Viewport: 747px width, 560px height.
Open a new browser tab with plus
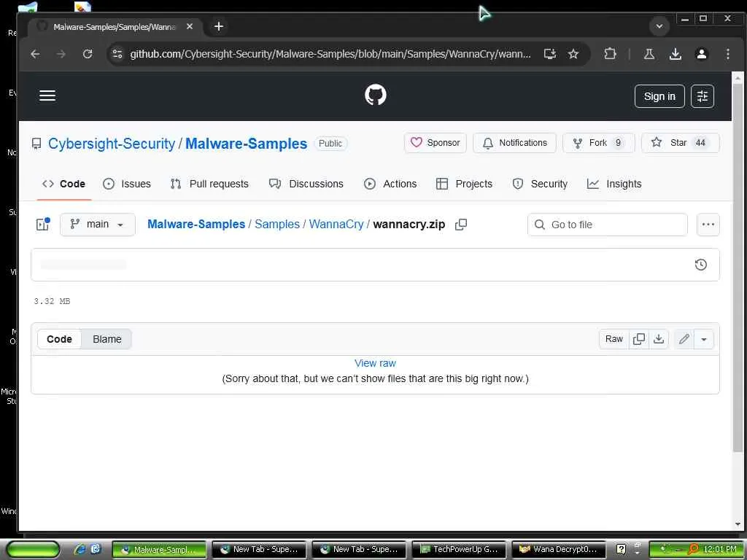[219, 27]
